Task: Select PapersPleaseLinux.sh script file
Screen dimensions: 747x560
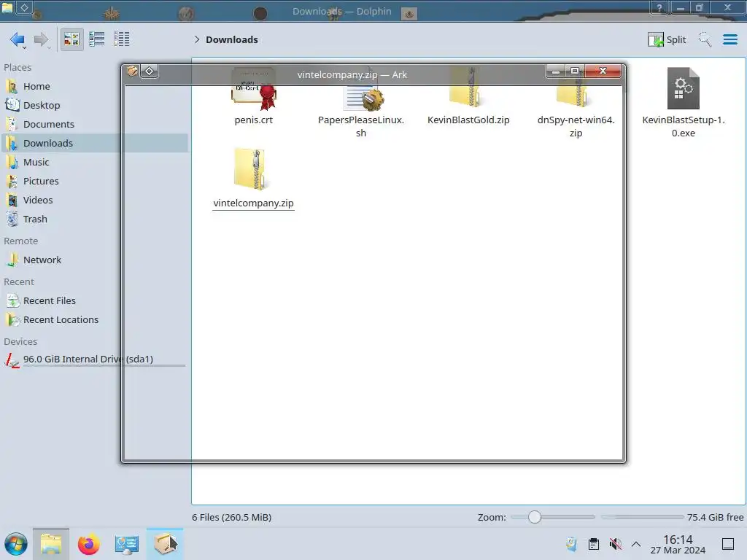Action: pyautogui.click(x=360, y=102)
